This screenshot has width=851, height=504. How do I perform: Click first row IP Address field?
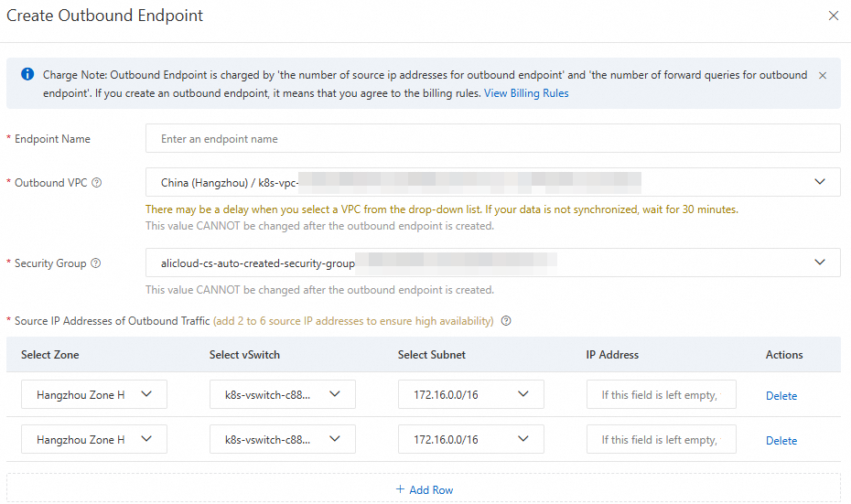tap(661, 395)
